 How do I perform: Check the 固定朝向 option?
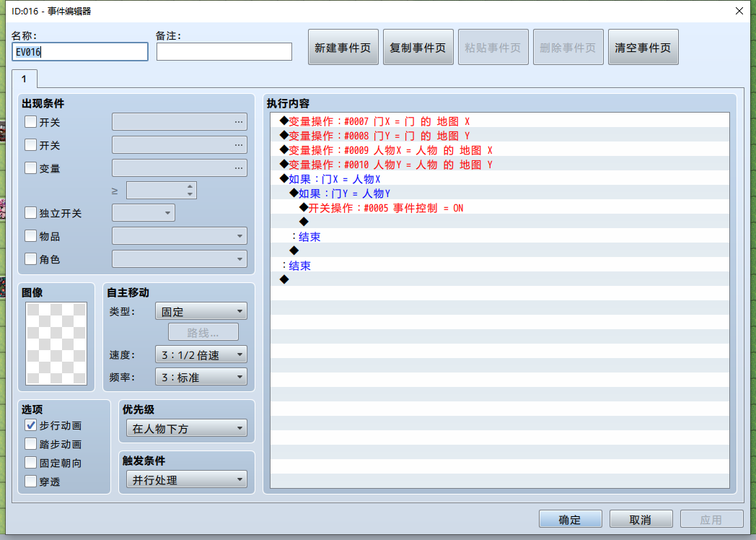click(x=30, y=463)
